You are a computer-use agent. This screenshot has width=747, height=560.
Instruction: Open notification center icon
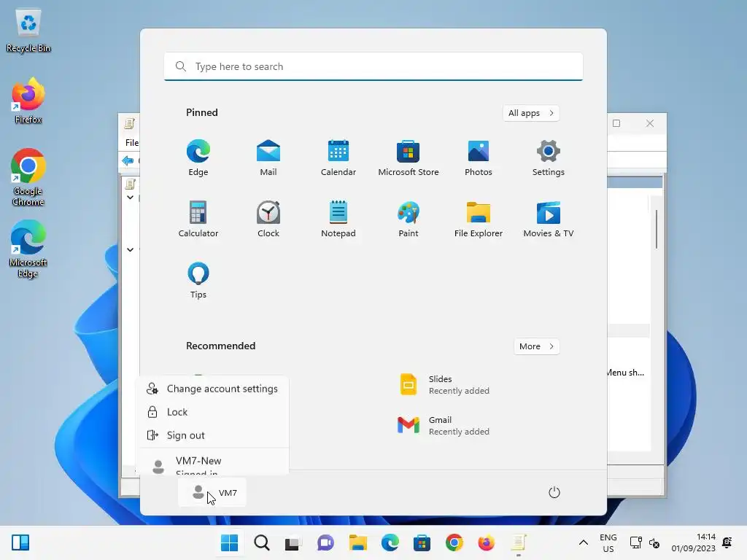coord(727,542)
